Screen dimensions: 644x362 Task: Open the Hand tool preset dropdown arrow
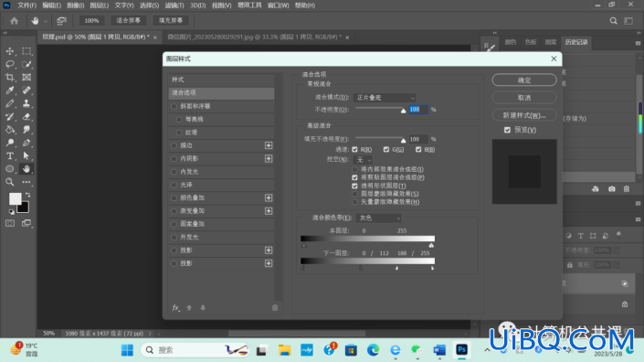[x=46, y=21]
